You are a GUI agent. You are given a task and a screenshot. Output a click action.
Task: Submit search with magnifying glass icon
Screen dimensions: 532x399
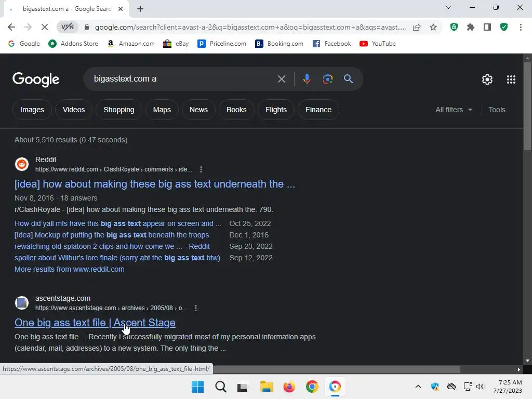(348, 79)
